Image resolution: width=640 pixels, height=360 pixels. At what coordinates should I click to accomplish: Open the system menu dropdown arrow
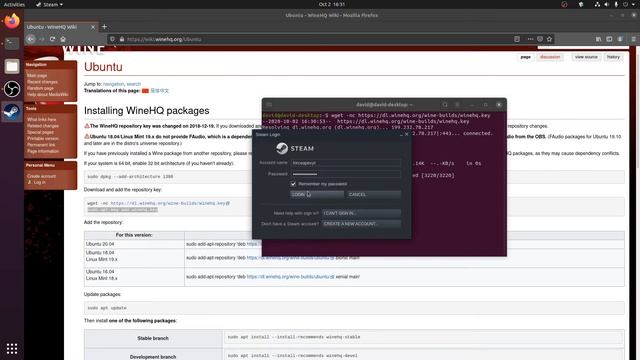tap(634, 4)
